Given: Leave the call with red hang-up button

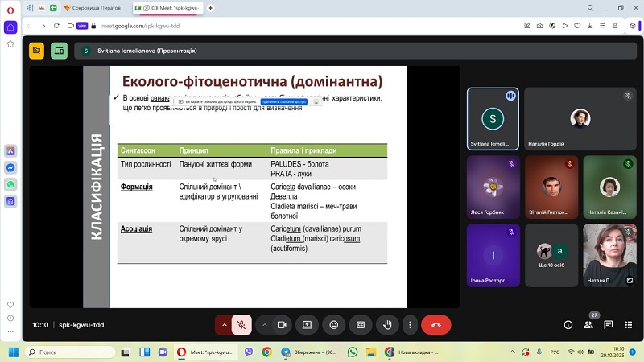Looking at the screenshot, I should click(436, 325).
